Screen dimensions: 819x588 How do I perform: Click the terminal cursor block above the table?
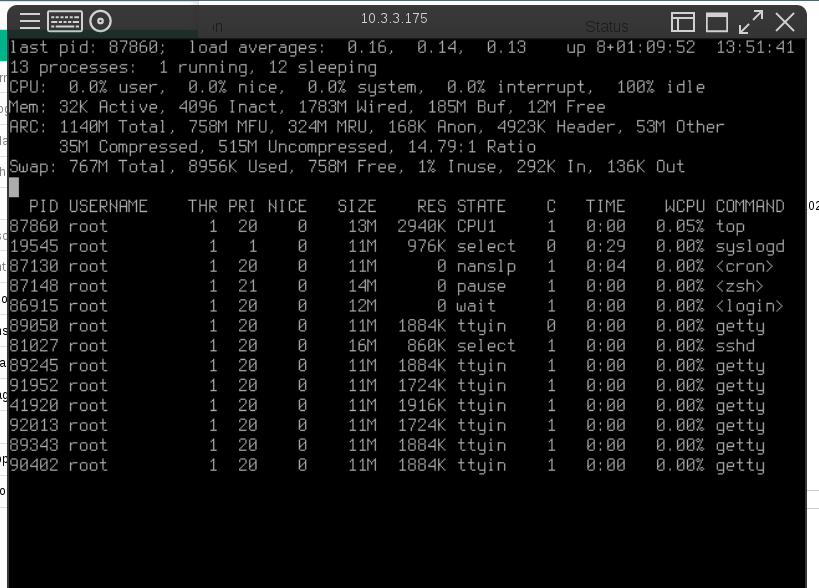[x=14, y=186]
